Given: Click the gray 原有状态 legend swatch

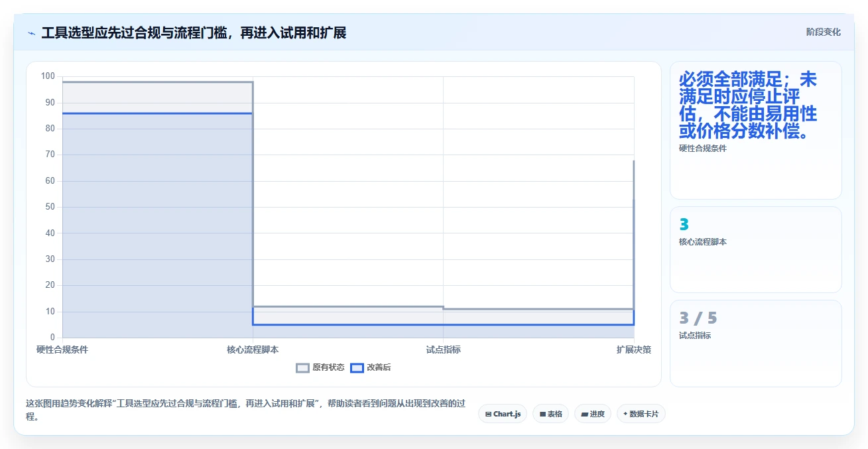Looking at the screenshot, I should click(303, 368).
